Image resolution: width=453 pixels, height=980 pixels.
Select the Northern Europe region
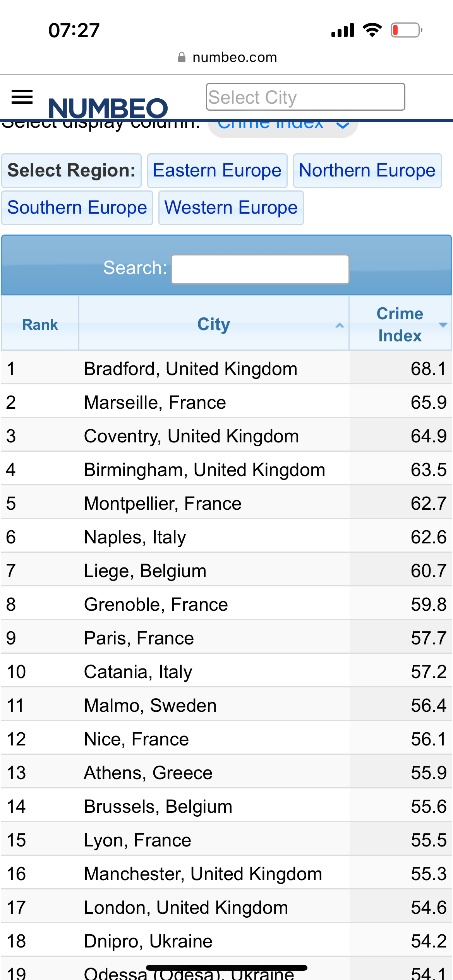[x=367, y=170]
